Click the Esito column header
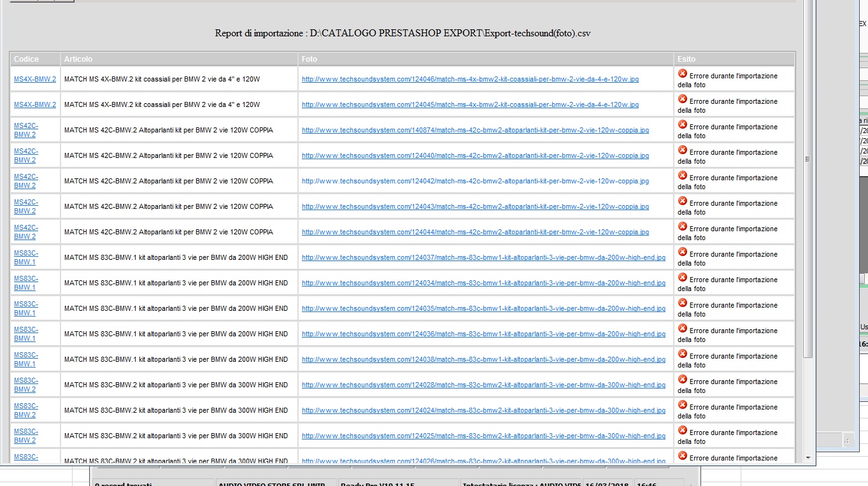This screenshot has height=486, width=868. (x=734, y=59)
